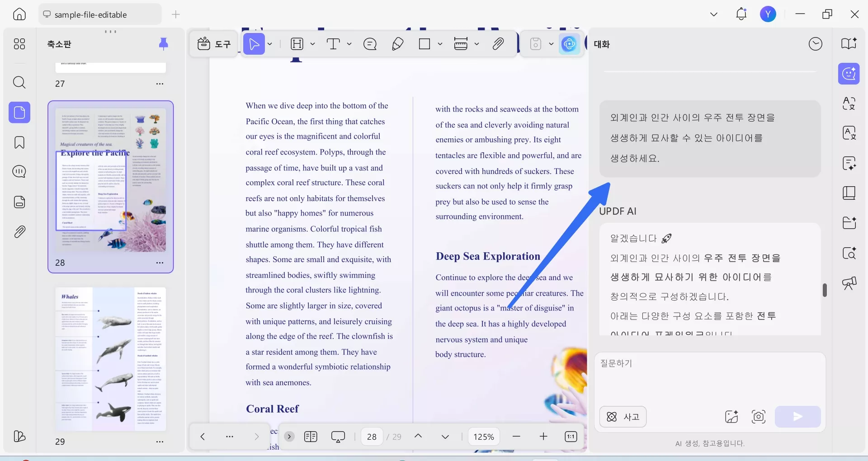Click the zoom in plus button
The image size is (868, 461).
pyautogui.click(x=543, y=437)
